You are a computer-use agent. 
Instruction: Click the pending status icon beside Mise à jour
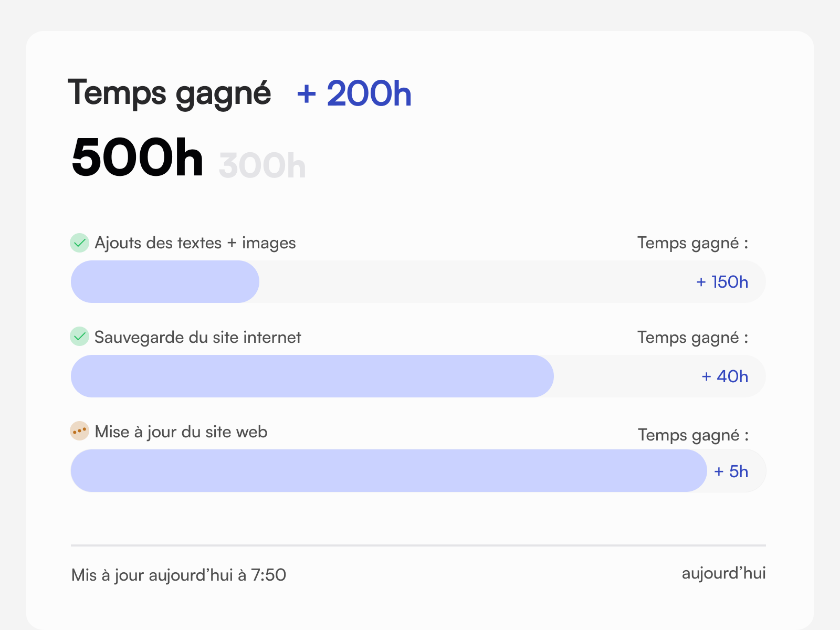[x=79, y=432]
